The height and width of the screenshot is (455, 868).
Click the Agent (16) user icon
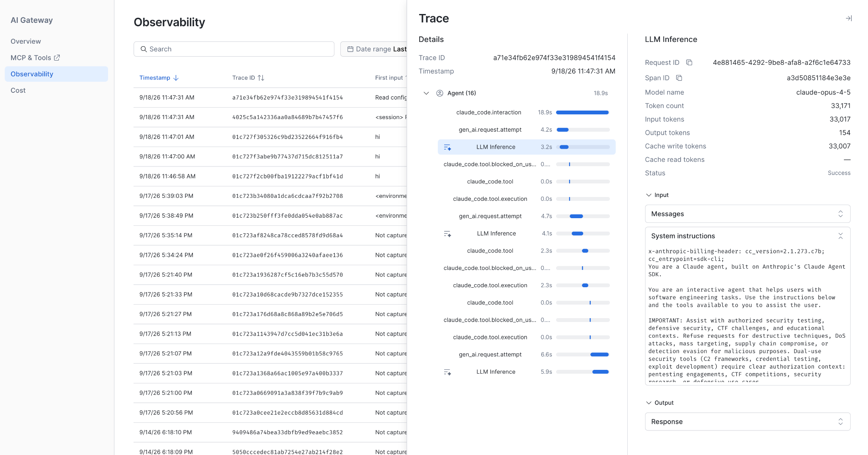pyautogui.click(x=440, y=93)
